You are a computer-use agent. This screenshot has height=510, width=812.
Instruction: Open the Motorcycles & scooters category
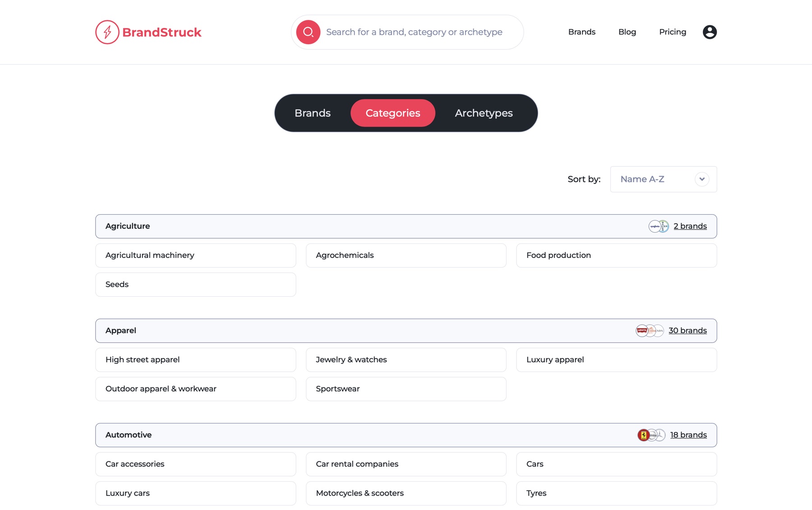point(406,493)
